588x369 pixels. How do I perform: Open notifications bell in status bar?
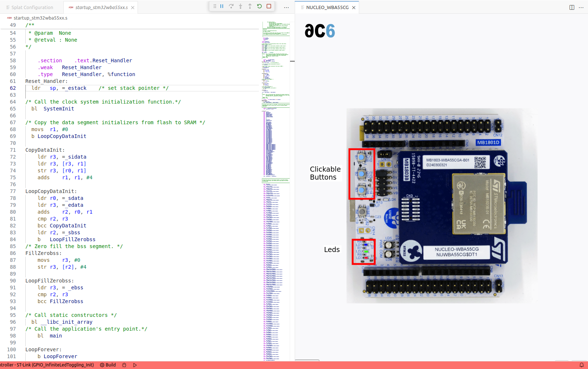tap(581, 365)
